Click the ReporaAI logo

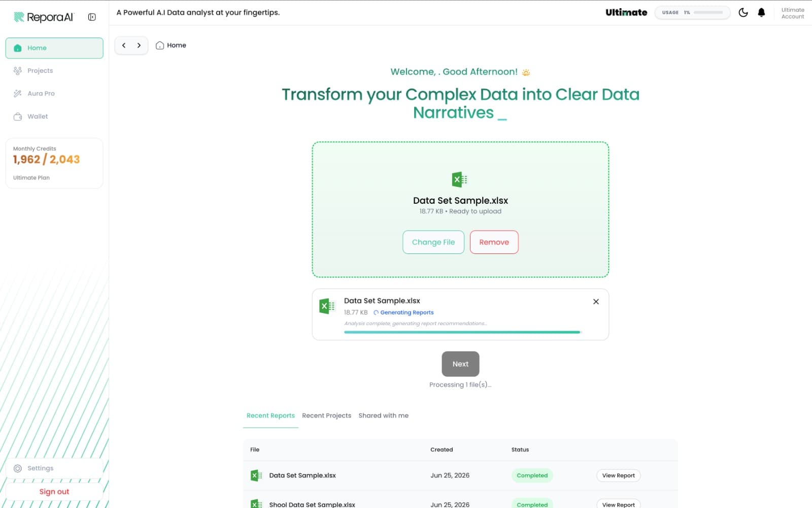coord(44,17)
